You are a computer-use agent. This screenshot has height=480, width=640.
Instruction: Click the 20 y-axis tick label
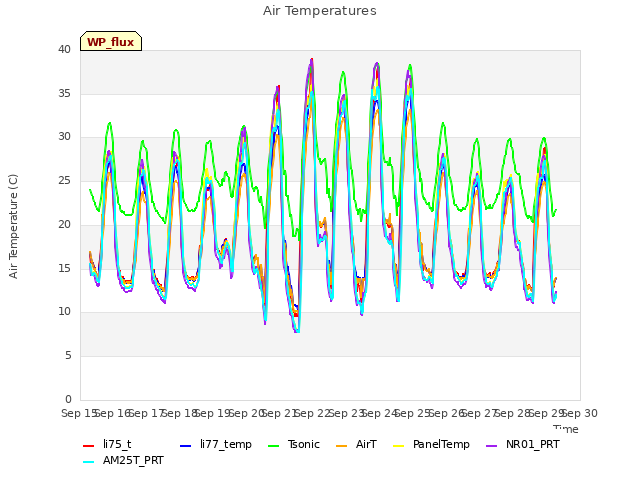click(x=64, y=224)
